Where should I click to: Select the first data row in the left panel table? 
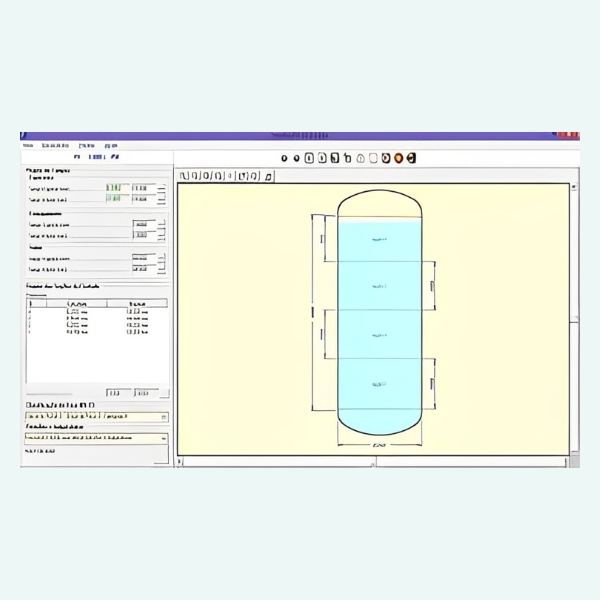tap(97, 312)
